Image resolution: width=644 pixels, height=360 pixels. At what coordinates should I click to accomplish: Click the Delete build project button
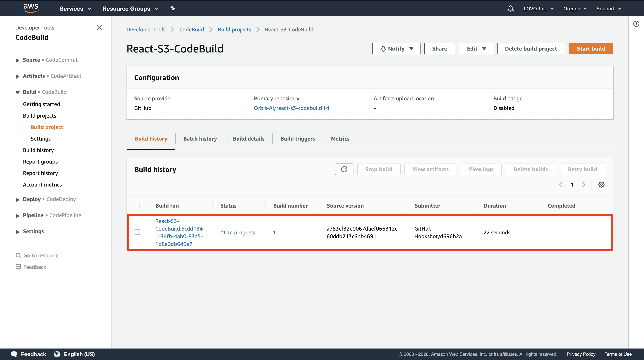(531, 48)
